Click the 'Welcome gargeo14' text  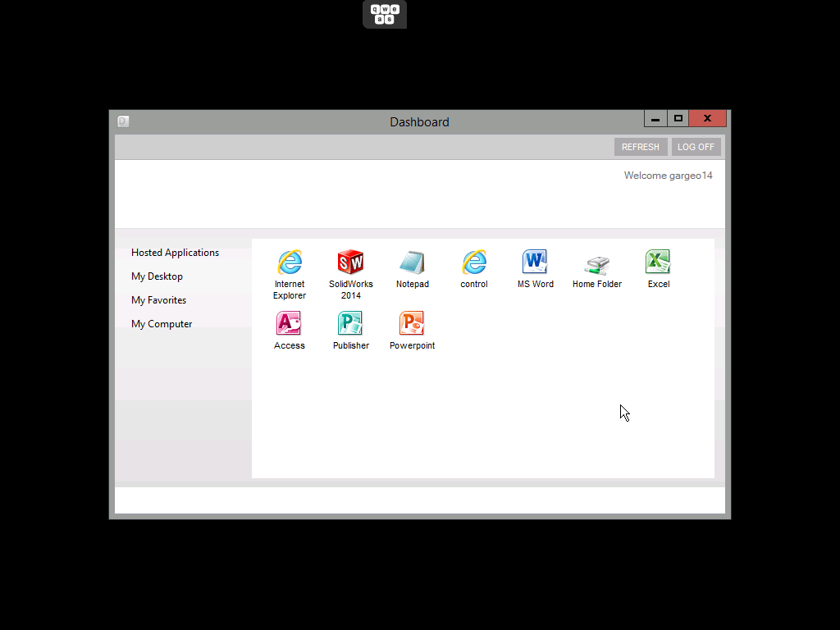pos(668,176)
